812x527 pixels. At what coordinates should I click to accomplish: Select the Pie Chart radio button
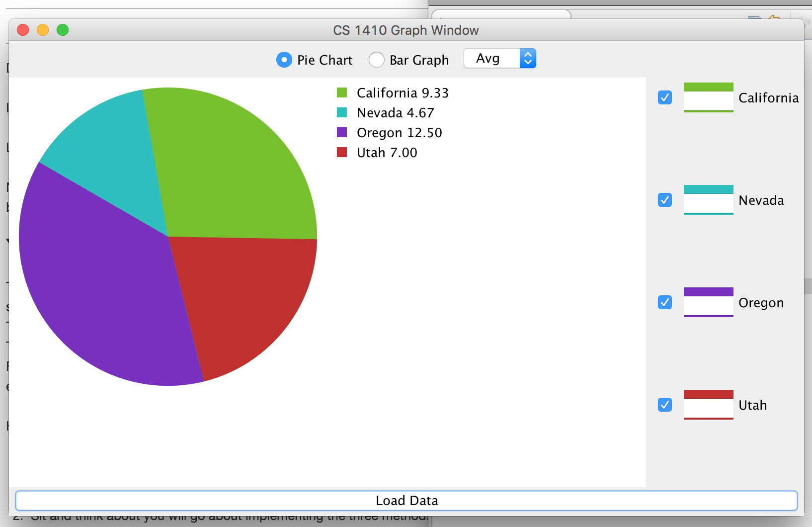coord(284,60)
